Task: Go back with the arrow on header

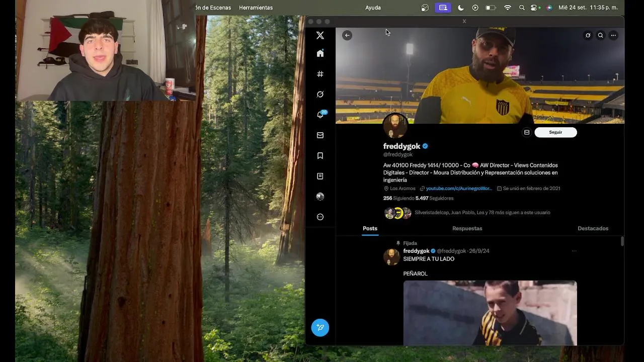Action: pos(347,35)
